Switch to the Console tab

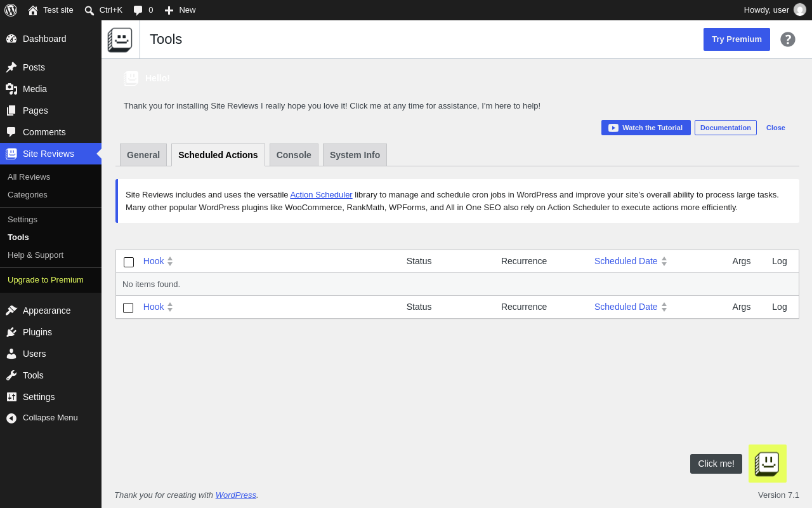click(x=294, y=155)
